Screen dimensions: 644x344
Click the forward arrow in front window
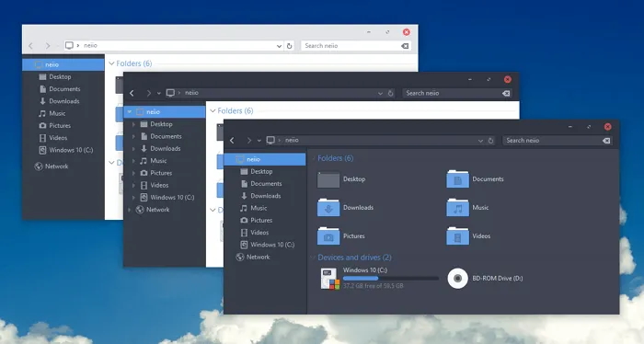[x=248, y=141]
